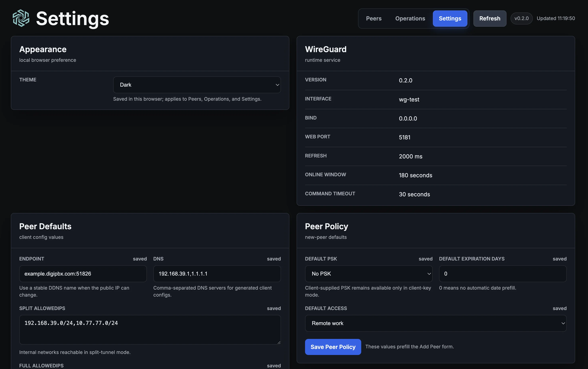This screenshot has width=588, height=369.
Task: Click the FULL ALLOWEDIPS label
Action: [41, 366]
